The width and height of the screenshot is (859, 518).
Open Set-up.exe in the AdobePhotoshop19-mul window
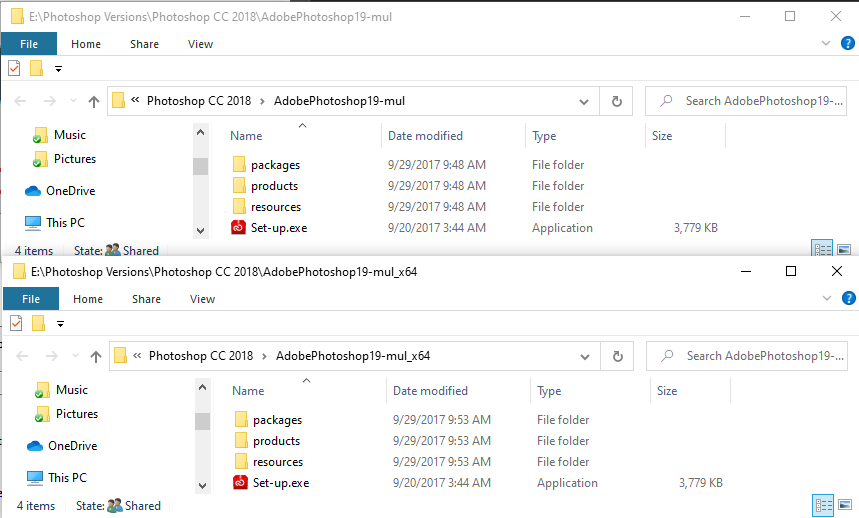tap(278, 228)
